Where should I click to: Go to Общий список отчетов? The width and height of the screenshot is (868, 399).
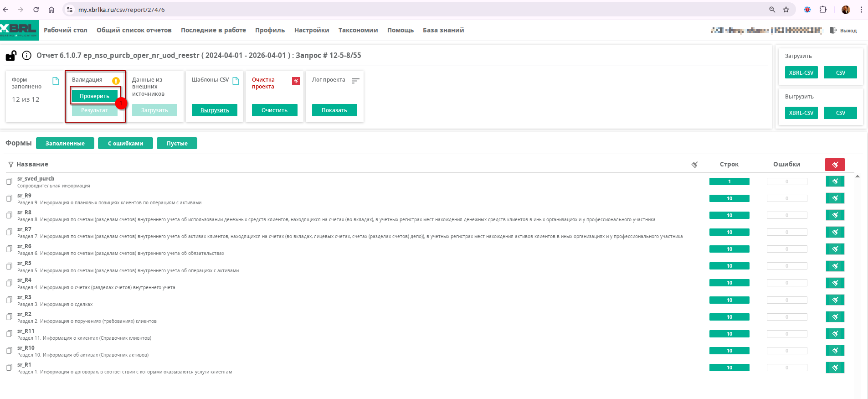pyautogui.click(x=134, y=30)
